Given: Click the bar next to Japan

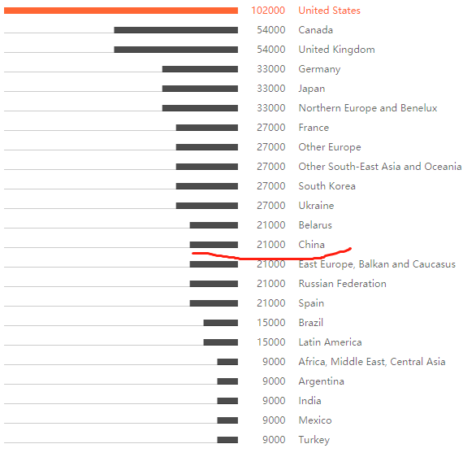Looking at the screenshot, I should [200, 89].
